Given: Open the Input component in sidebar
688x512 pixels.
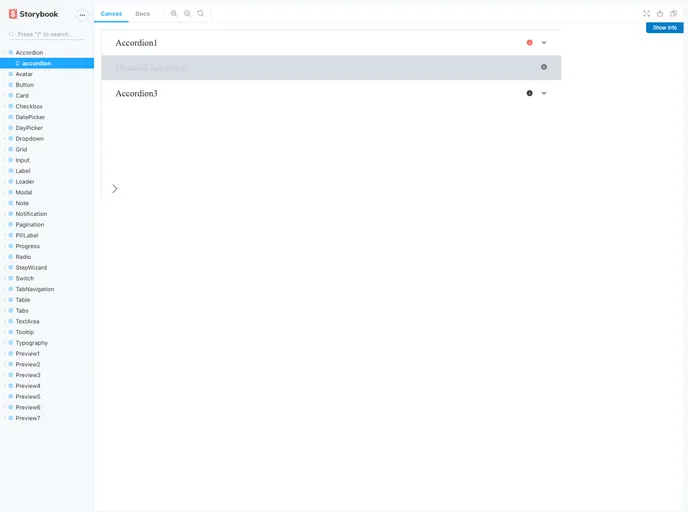Looking at the screenshot, I should pos(22,160).
